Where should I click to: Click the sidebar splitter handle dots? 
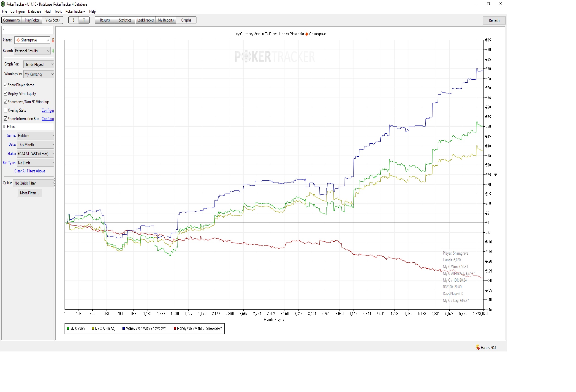[54, 183]
